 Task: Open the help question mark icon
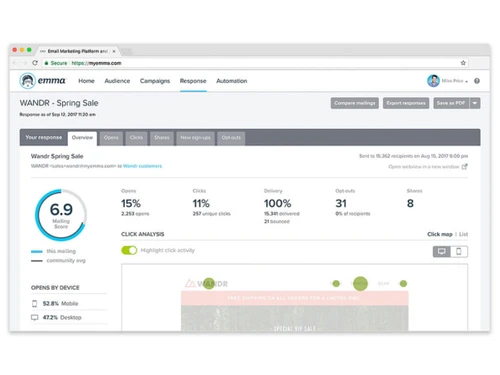477,81
